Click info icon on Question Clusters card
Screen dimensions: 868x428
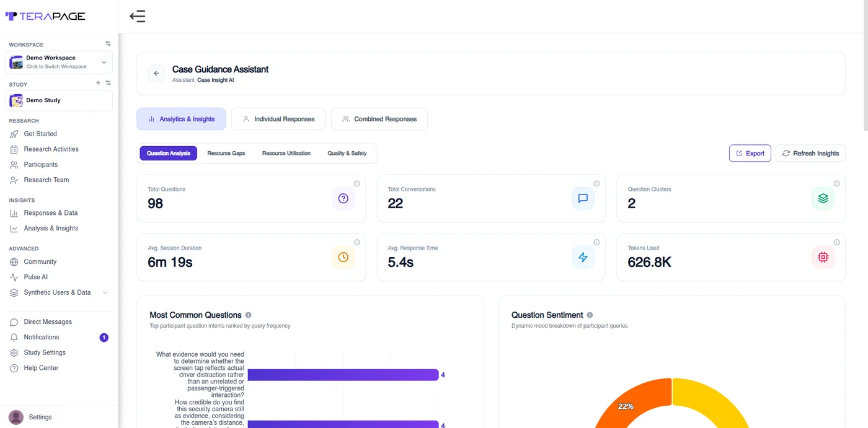(836, 183)
